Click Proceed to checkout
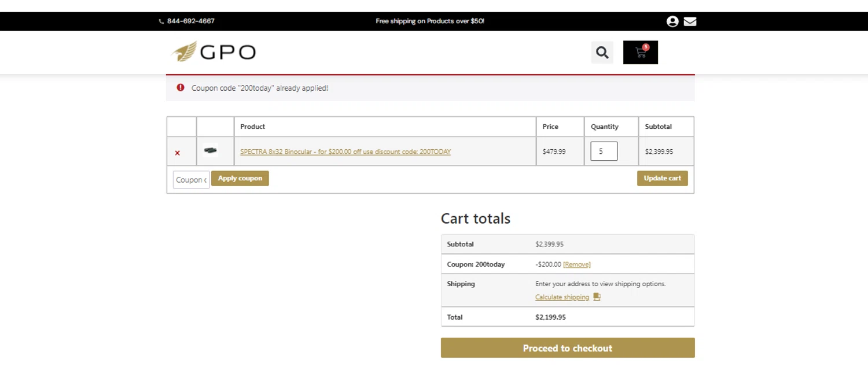This screenshot has height=377, width=868. click(568, 348)
